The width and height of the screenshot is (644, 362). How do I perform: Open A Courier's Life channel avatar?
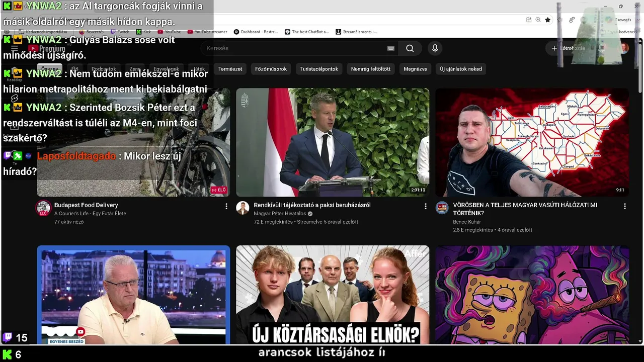coord(44,208)
